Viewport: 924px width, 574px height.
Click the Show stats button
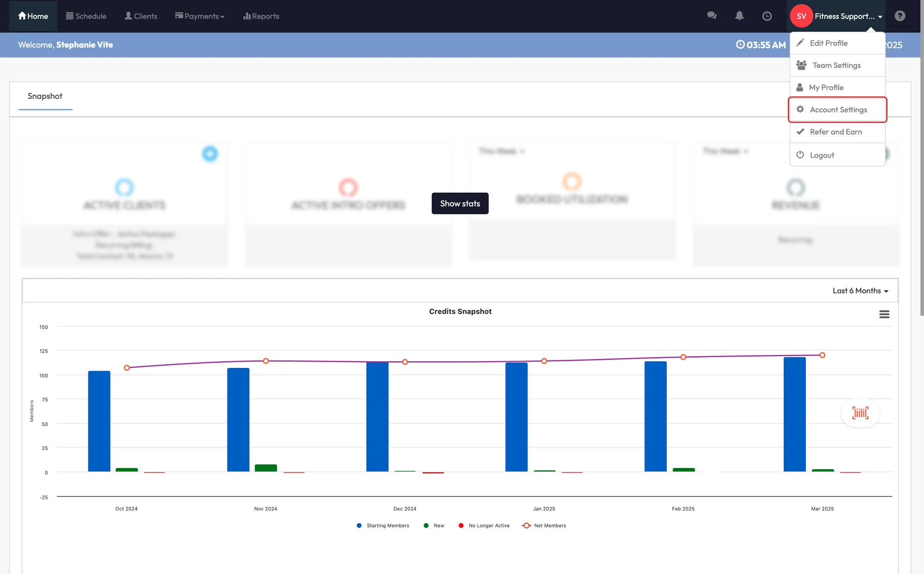point(460,203)
